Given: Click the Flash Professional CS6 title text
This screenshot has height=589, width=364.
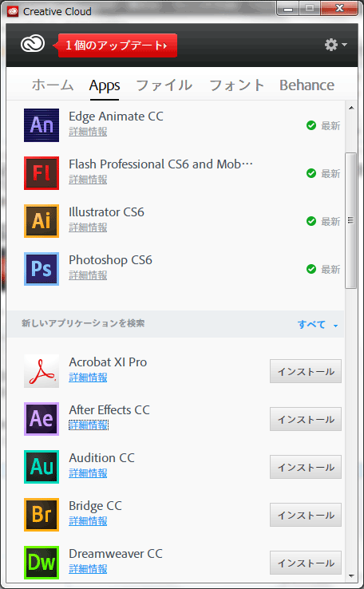Looking at the screenshot, I should point(160,164).
